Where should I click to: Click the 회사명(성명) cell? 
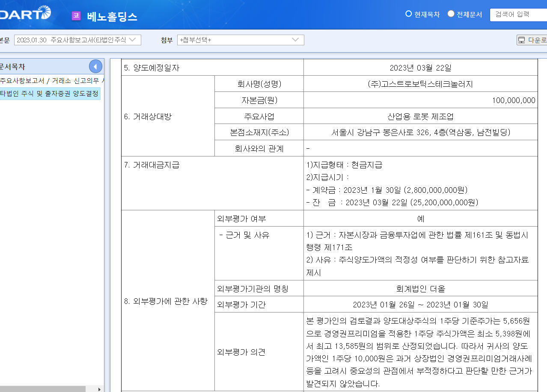coord(259,84)
